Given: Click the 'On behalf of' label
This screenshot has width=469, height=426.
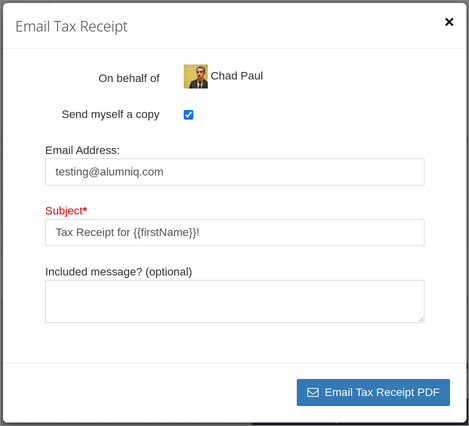Looking at the screenshot, I should (x=129, y=78).
